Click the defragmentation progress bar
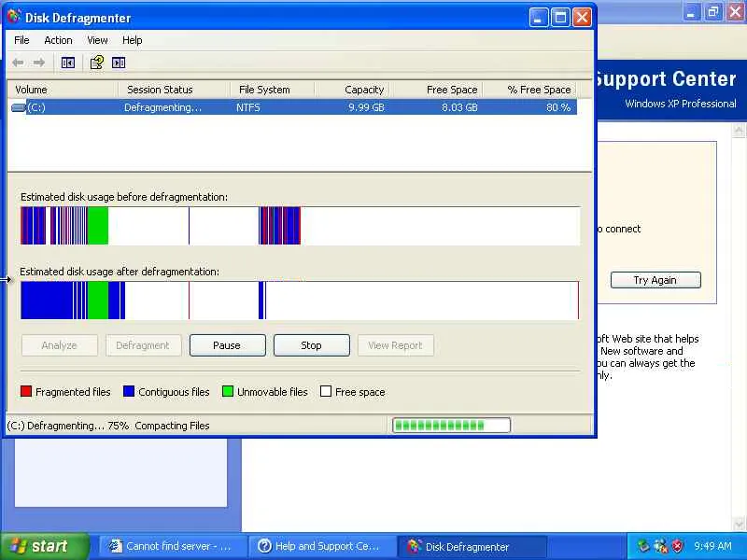The width and height of the screenshot is (747, 560). (x=451, y=426)
